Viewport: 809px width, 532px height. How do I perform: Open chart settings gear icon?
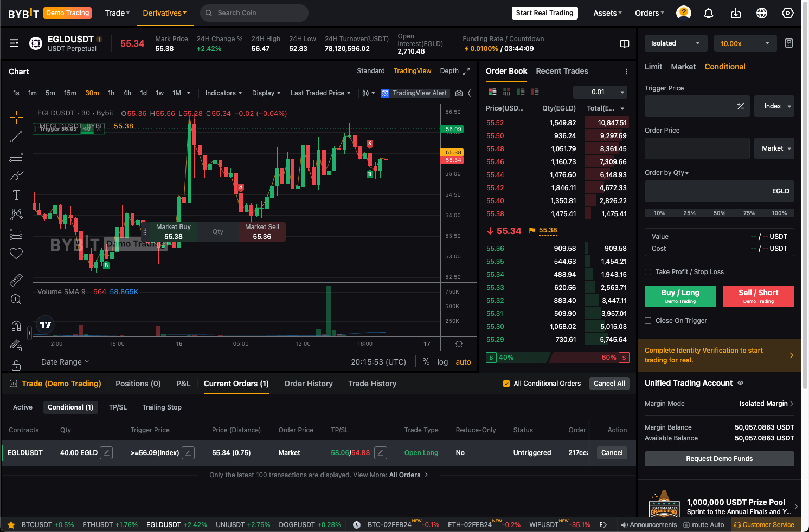click(x=459, y=344)
